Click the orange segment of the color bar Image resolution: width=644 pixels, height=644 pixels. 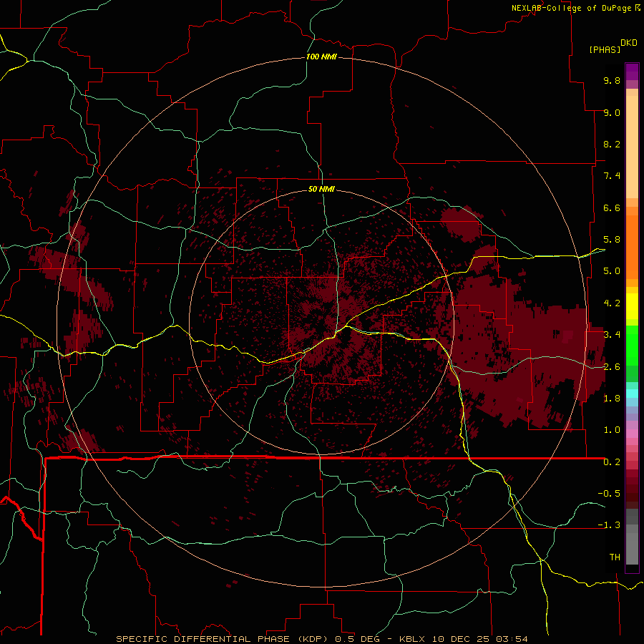(632, 247)
